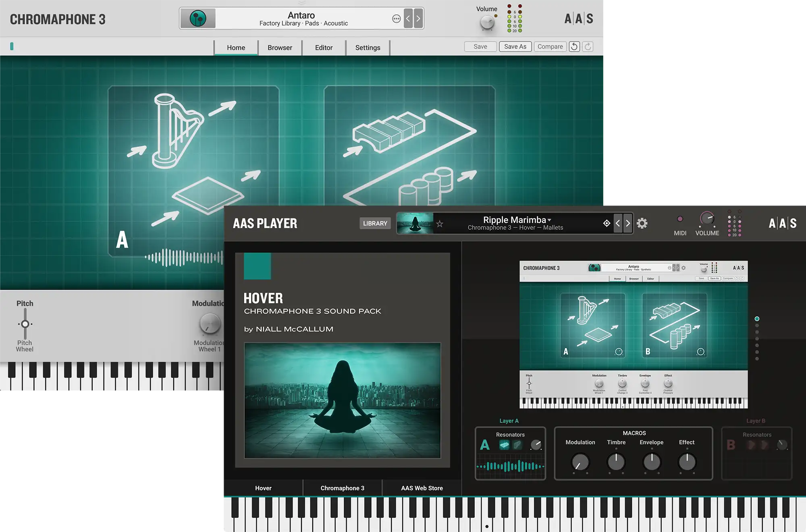Go to next preset in Chromaphone 3 header
The width and height of the screenshot is (806, 532).
(x=418, y=19)
